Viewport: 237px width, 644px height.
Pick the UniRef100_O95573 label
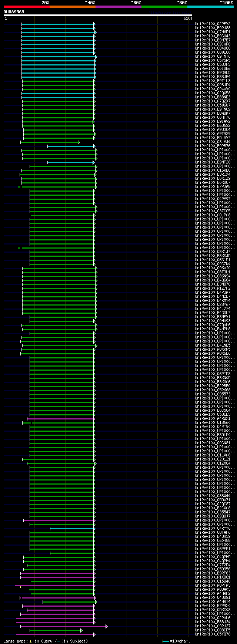[x=213, y=394]
